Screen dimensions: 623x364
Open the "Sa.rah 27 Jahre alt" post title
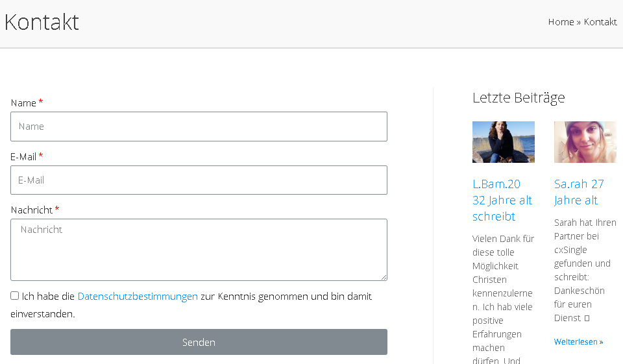coord(579,192)
